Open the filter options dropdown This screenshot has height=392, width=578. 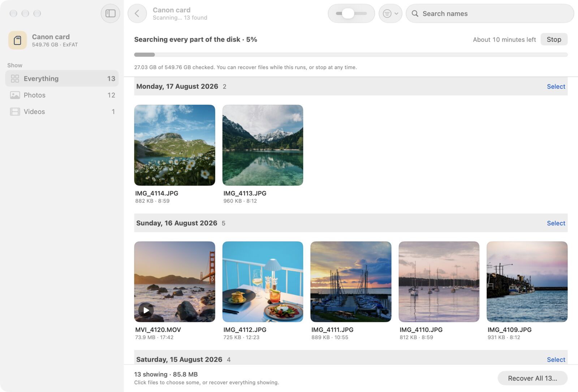[390, 13]
